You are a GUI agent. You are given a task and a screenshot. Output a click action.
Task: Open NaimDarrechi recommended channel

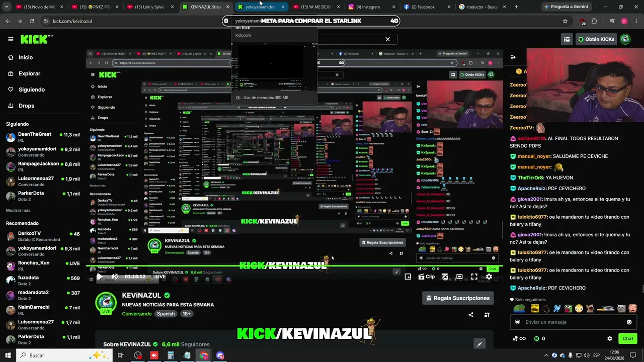43,310
